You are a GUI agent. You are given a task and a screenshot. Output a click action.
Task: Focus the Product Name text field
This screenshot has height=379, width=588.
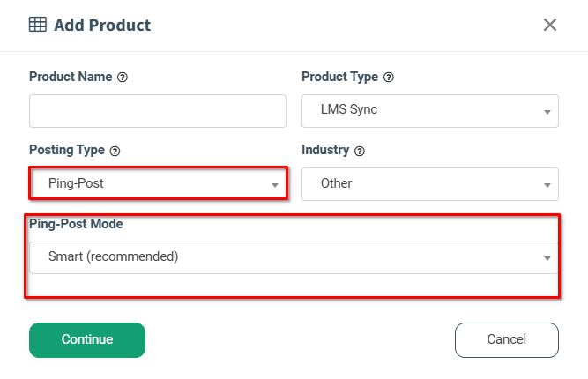(158, 111)
